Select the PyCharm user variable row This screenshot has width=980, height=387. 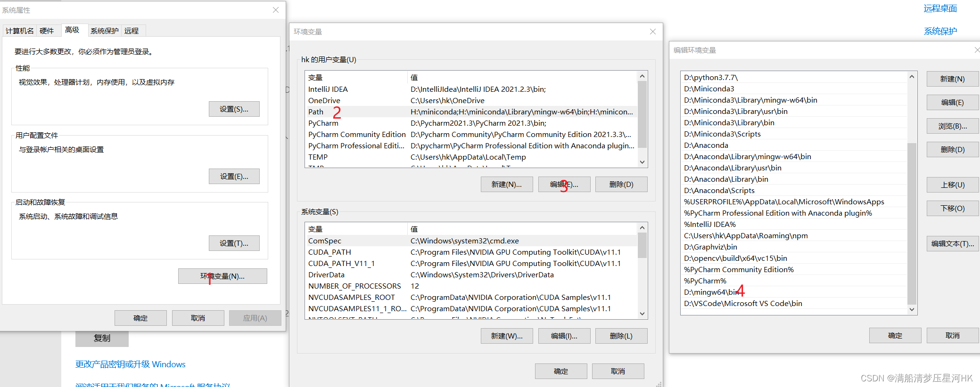(x=471, y=123)
